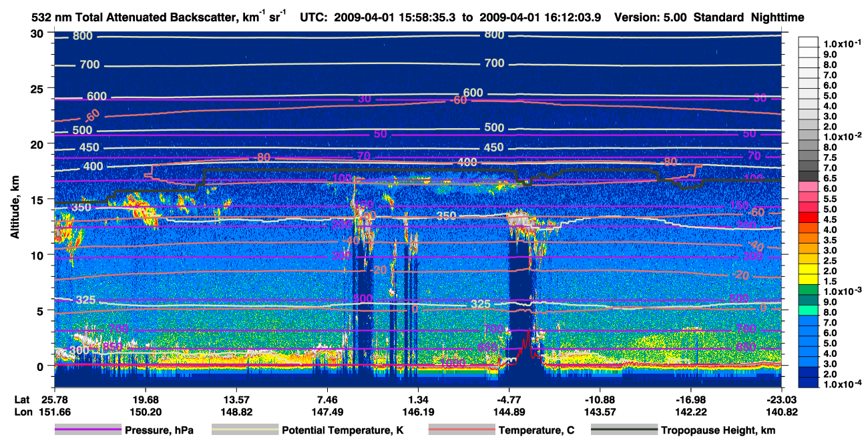Click the longitude value 143.57
The height and width of the screenshot is (445, 868).
point(600,411)
